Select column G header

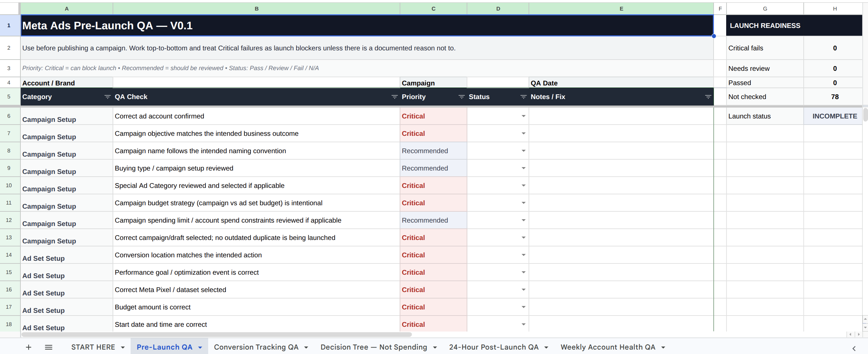point(765,9)
